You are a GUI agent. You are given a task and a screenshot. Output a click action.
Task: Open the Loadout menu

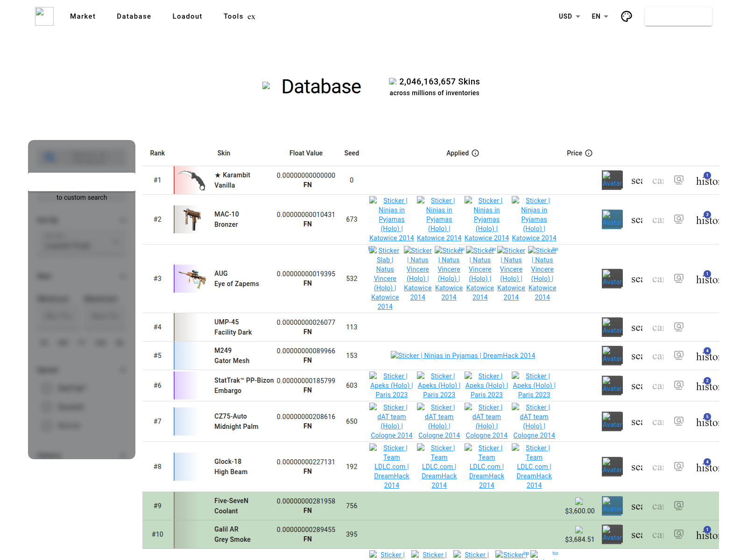187,16
